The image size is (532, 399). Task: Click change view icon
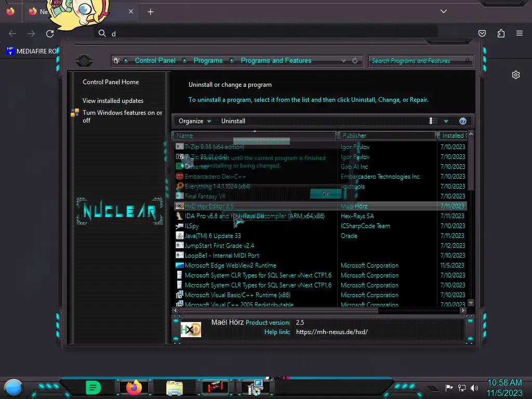[x=433, y=121]
